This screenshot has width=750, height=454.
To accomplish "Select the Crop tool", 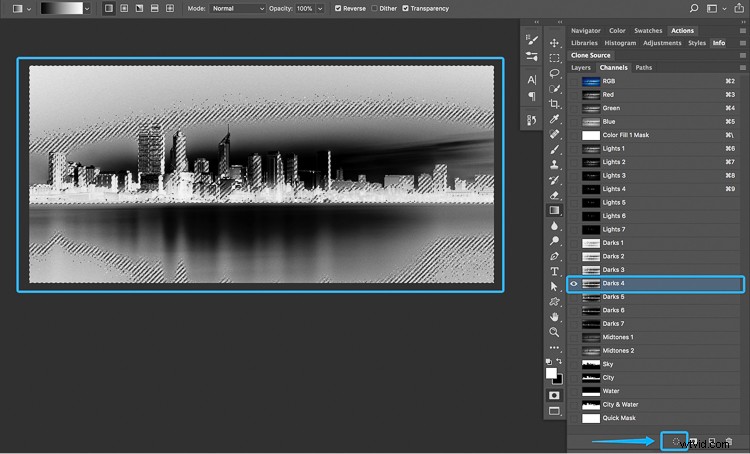I will point(554,104).
